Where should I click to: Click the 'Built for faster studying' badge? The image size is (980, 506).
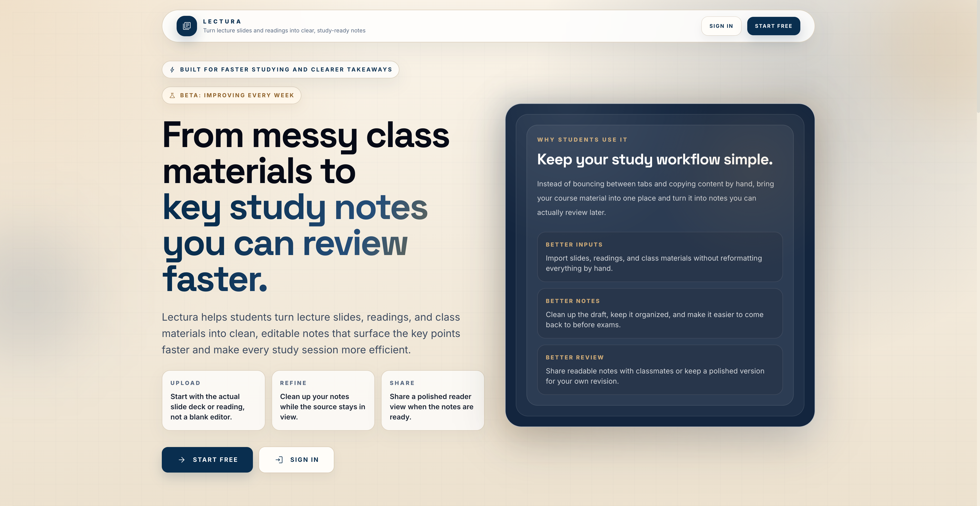[280, 70]
